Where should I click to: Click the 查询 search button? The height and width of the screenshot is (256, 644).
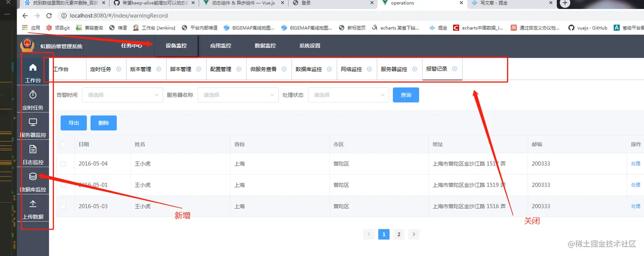(x=406, y=95)
